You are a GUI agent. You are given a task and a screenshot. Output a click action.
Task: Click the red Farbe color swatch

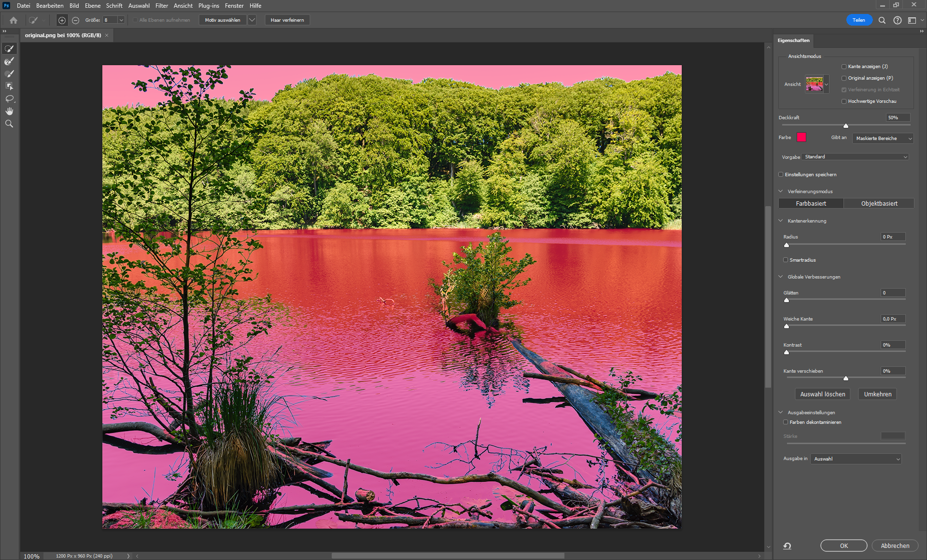point(801,138)
